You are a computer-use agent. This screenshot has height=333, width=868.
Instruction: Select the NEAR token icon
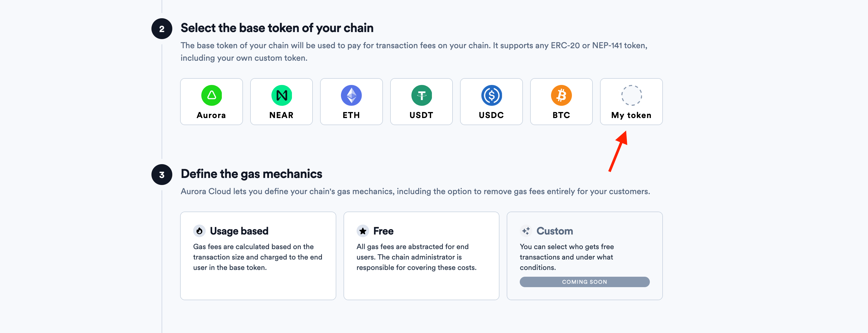281,95
